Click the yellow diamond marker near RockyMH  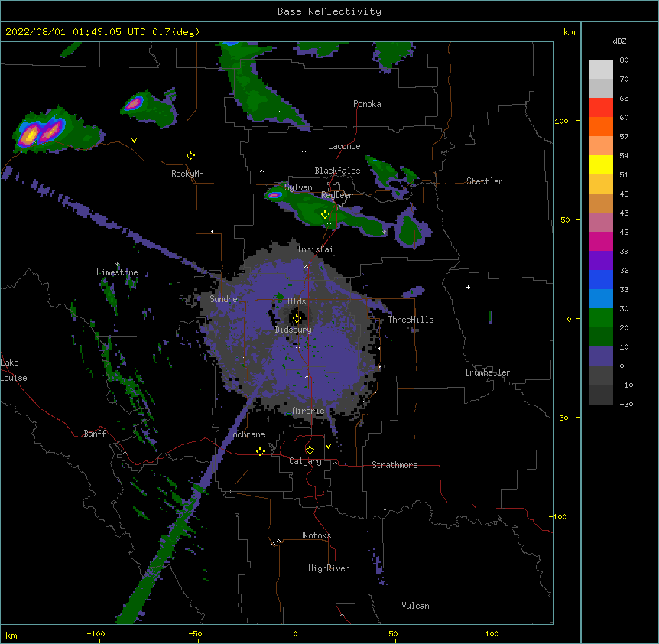click(190, 156)
